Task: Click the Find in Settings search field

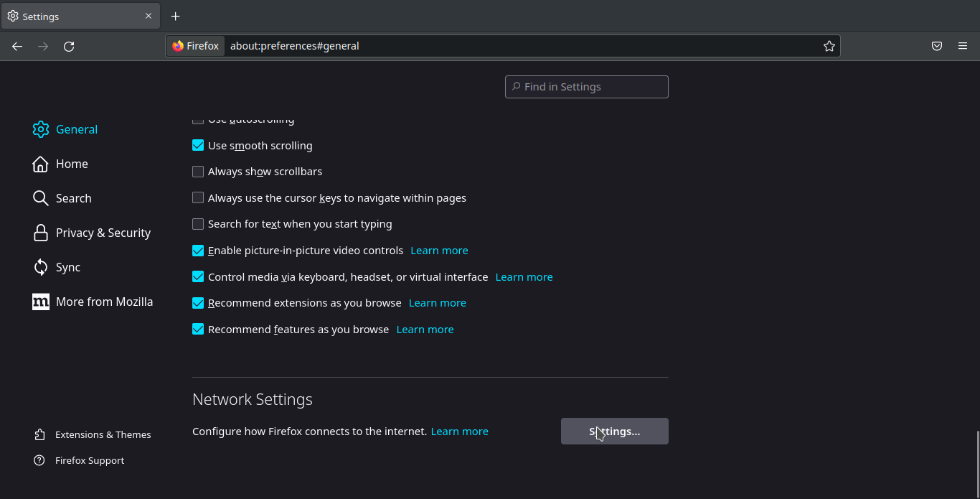Action: (587, 87)
